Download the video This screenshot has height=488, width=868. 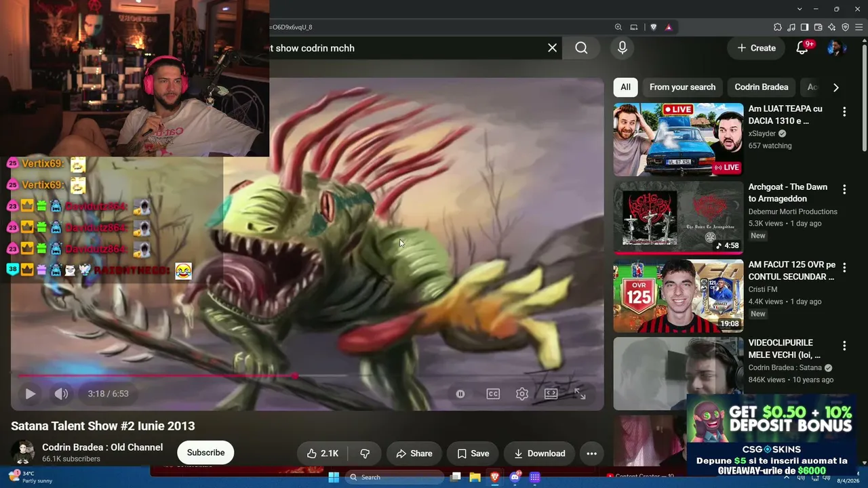pos(540,453)
